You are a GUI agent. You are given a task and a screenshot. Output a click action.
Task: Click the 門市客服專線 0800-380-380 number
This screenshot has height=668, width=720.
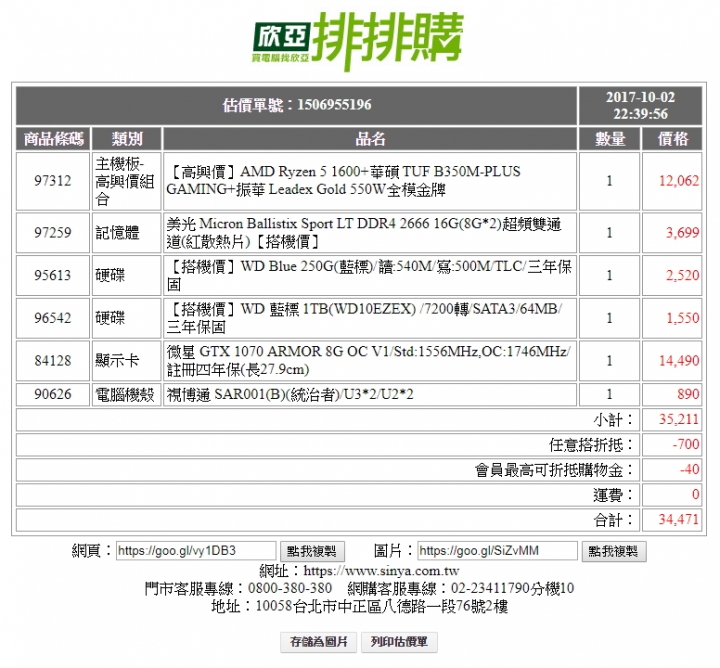coord(290,588)
